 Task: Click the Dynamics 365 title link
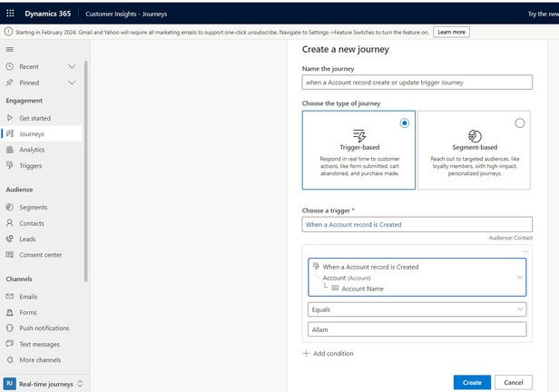[48, 14]
